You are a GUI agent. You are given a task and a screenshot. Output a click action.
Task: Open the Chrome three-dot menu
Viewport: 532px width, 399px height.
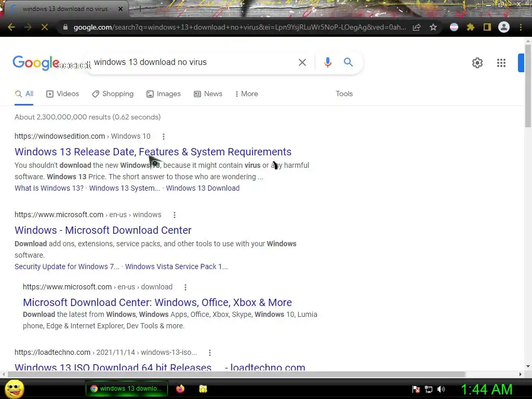coord(521,27)
